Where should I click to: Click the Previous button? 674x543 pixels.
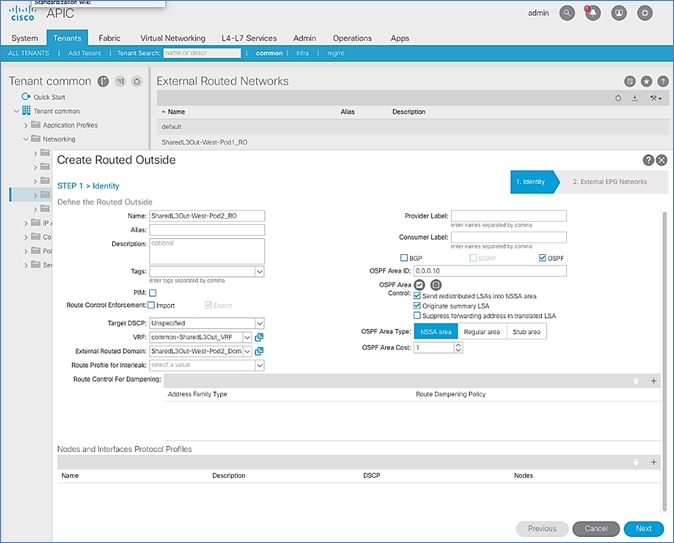pyautogui.click(x=542, y=528)
